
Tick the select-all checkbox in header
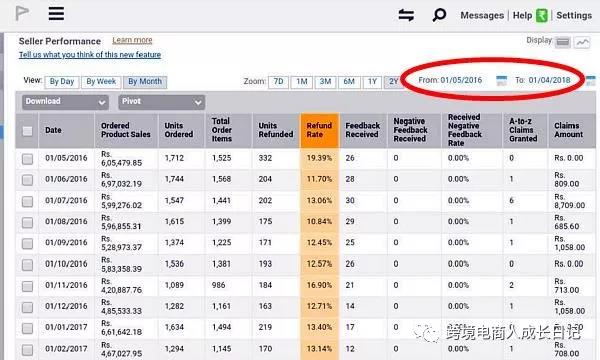[x=27, y=131]
